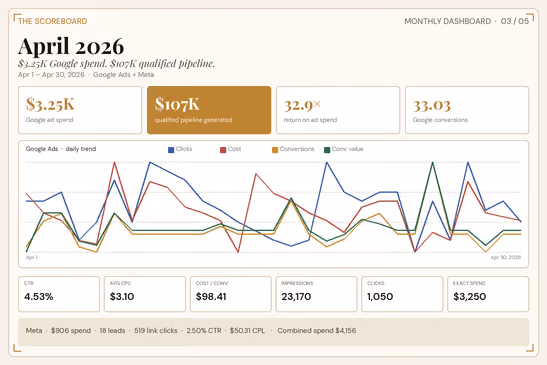Image resolution: width=547 pixels, height=365 pixels.
Task: Click '519 link clicks' in the Meta summary
Action: pyautogui.click(x=156, y=330)
